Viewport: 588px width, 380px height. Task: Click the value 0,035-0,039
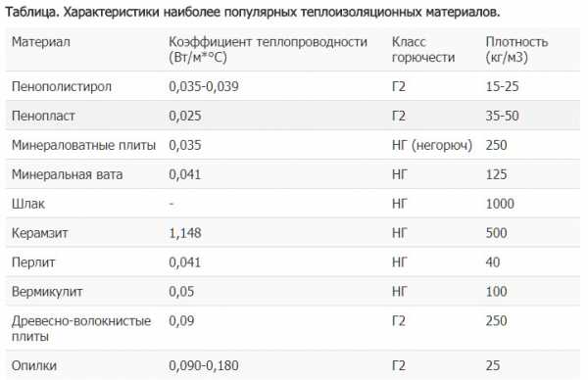click(x=204, y=86)
